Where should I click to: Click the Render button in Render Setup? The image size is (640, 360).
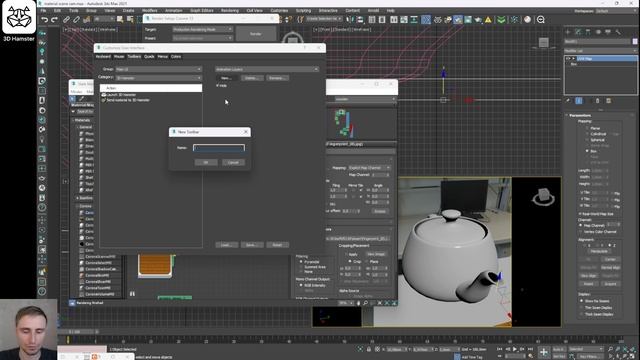click(x=256, y=34)
